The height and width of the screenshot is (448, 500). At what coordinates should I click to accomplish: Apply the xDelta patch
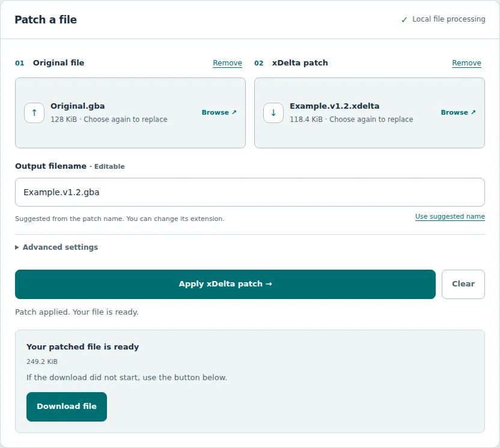[225, 284]
